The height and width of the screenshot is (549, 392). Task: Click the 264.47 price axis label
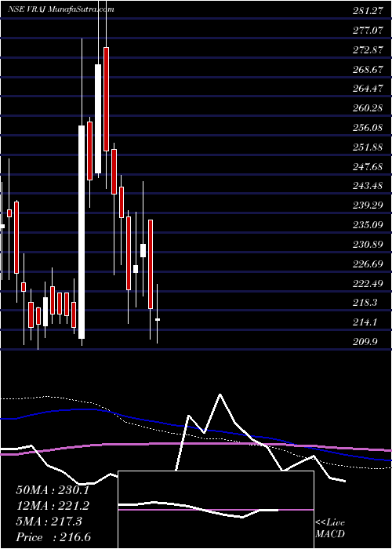[x=367, y=89]
